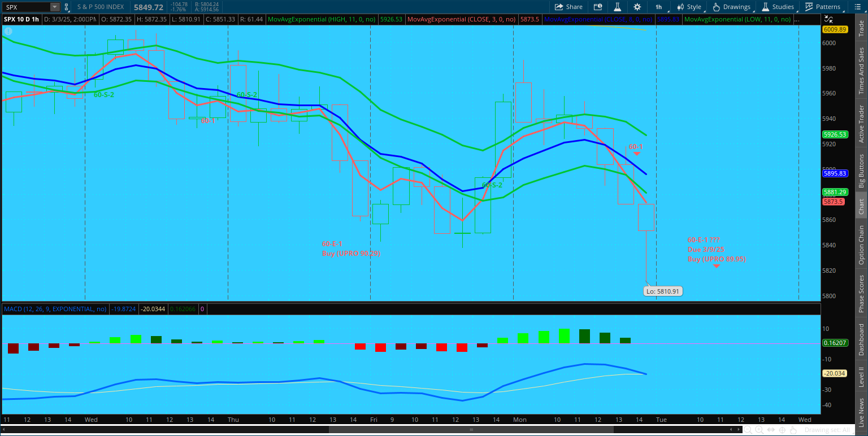Click the symbol link chain icon
Screen dimensions: 868x436
tap(67, 7)
